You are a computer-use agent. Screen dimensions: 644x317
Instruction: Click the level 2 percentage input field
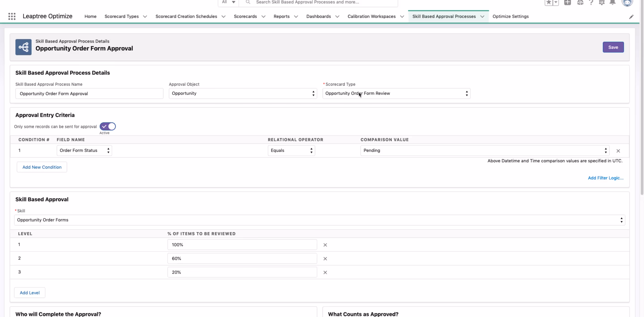(242, 258)
